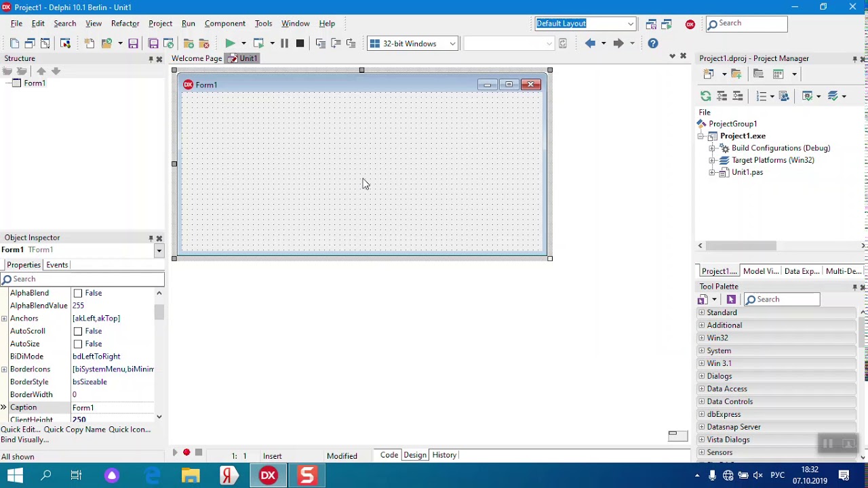Screen dimensions: 868x488
Task: Expand the Target Platforms (Win32) node
Action: 712,161
